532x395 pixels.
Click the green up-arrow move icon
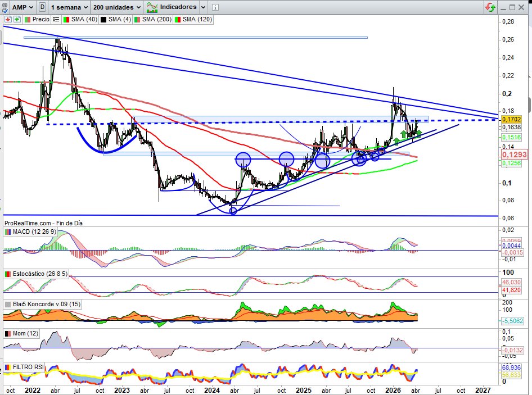coord(17,19)
